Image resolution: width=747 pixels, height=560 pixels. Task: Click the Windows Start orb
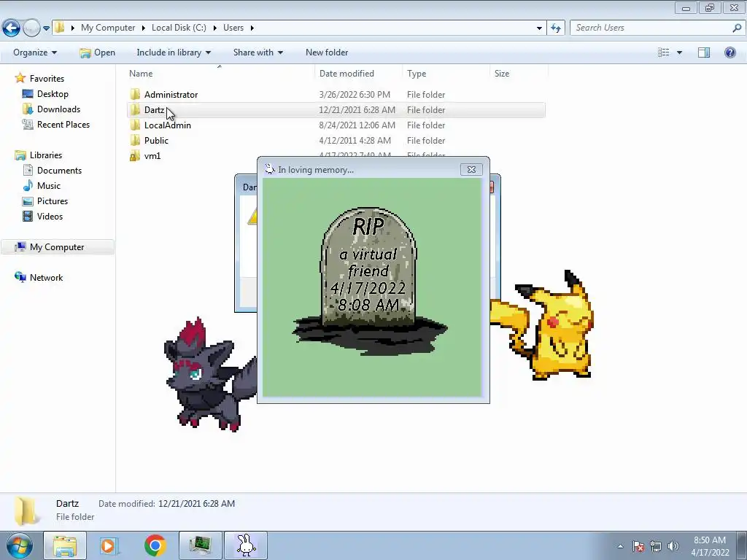point(19,545)
